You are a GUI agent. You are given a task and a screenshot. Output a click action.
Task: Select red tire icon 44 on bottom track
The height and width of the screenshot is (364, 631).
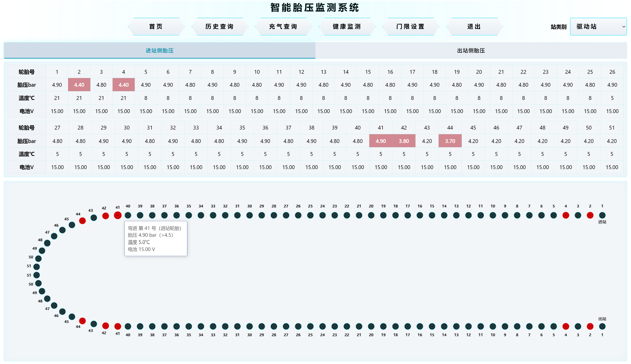(82, 321)
